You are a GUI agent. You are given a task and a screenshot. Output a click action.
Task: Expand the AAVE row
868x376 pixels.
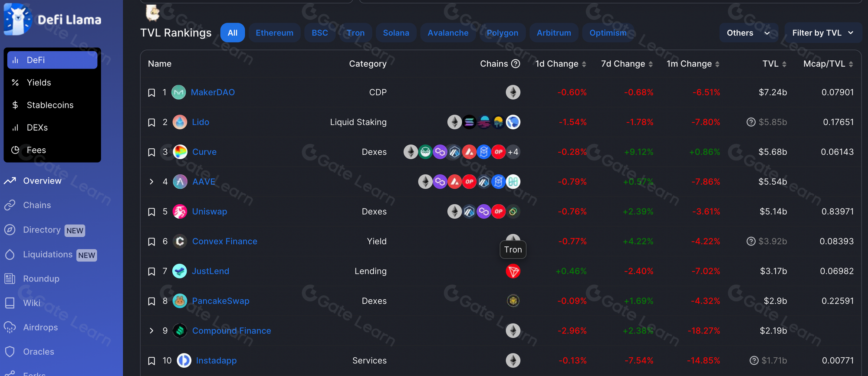(x=151, y=182)
